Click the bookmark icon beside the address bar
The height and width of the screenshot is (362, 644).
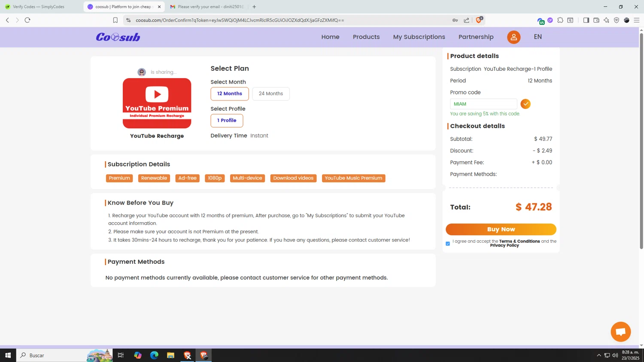pos(115,20)
